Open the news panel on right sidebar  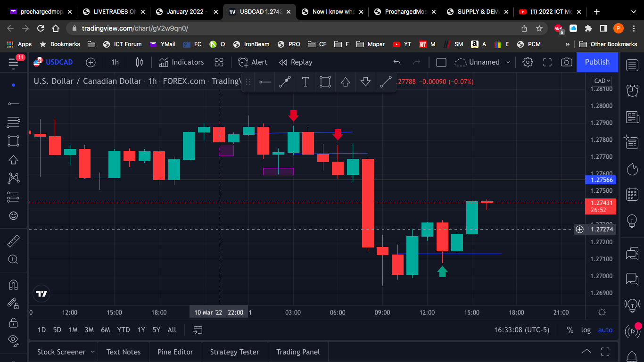pyautogui.click(x=632, y=117)
